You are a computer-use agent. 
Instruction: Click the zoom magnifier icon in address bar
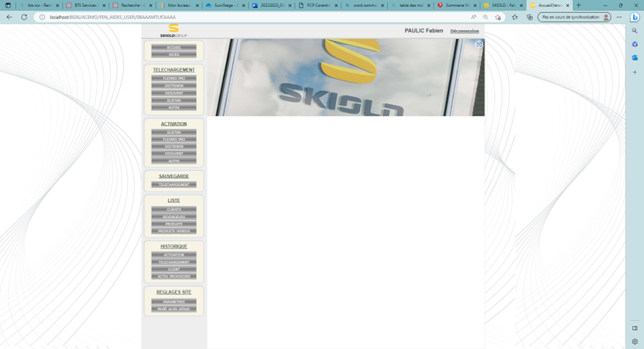(485, 17)
